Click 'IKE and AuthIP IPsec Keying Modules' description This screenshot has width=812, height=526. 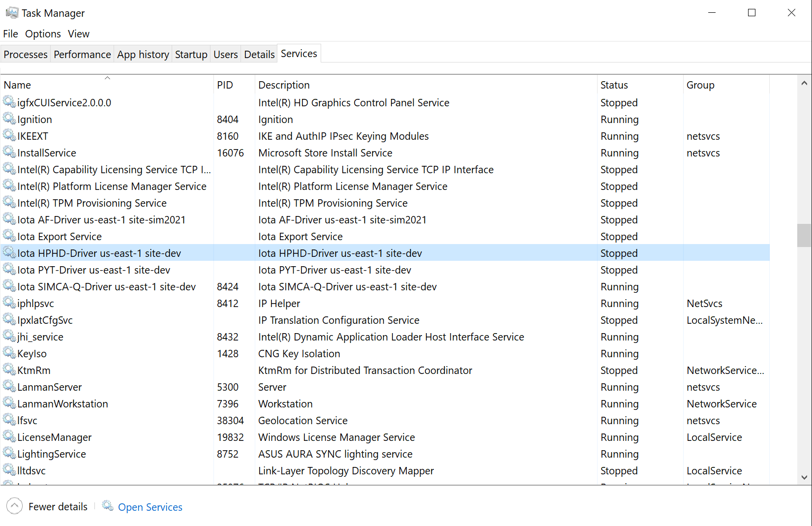point(343,136)
